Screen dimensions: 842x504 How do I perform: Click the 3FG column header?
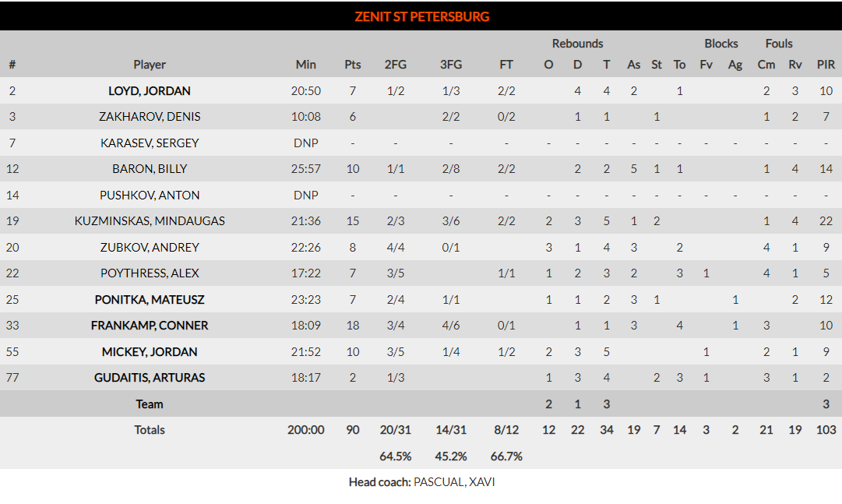point(451,65)
